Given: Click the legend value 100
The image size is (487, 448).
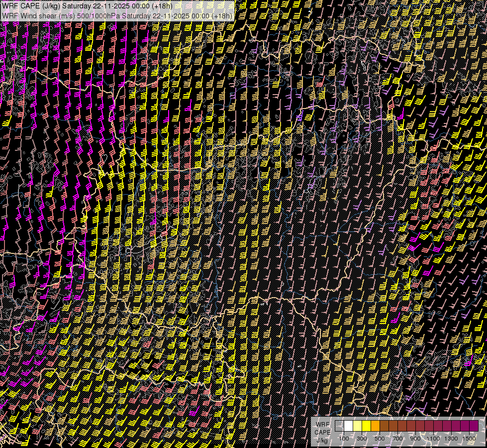Looking at the screenshot, I should [x=344, y=439].
